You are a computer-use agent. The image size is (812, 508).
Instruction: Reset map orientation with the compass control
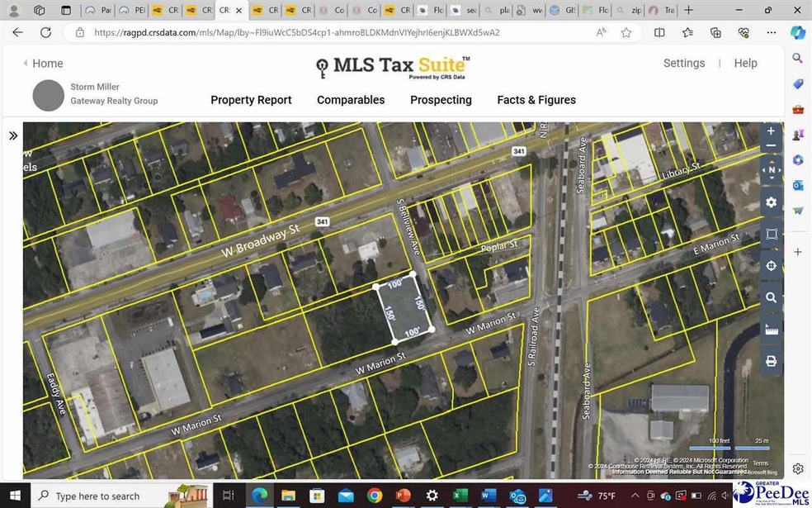(771, 169)
